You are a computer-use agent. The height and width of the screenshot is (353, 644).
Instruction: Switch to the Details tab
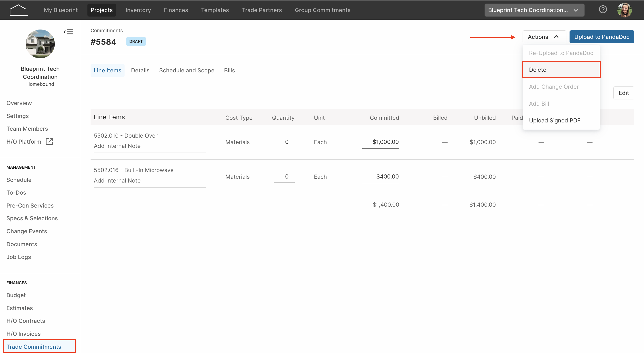pos(140,70)
